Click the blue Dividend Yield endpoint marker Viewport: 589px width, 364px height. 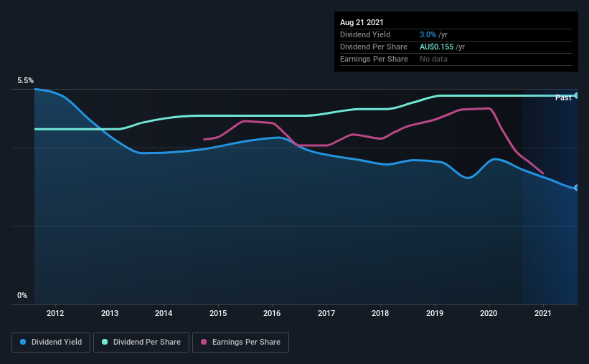pos(576,188)
